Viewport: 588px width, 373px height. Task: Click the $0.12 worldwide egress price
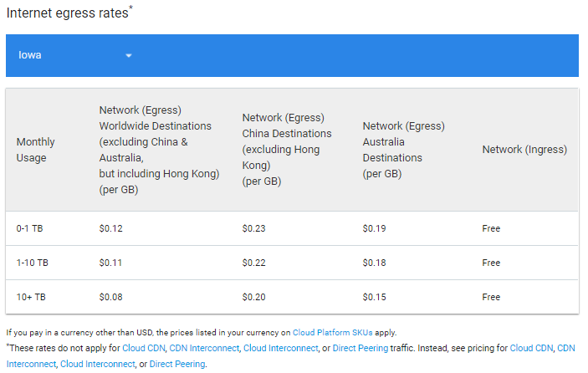tap(111, 228)
